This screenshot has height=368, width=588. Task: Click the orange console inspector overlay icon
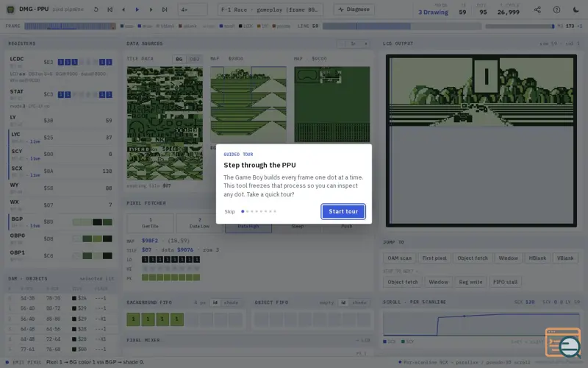point(563,342)
